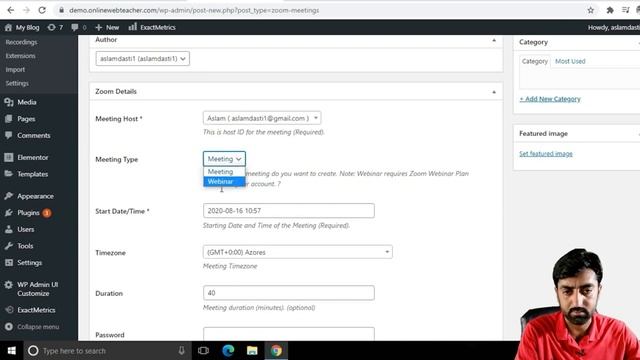Choose Webinar option in the dropdown list
The image size is (640, 360).
point(224,182)
